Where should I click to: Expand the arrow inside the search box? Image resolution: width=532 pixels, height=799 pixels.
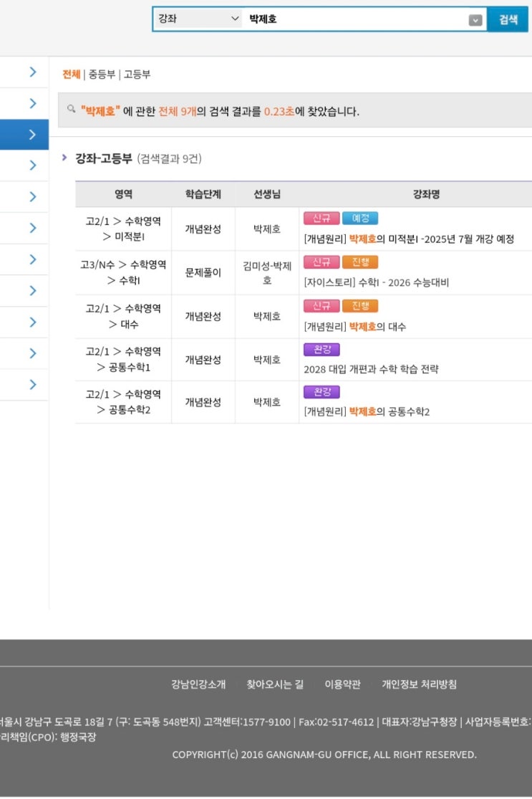coord(475,20)
